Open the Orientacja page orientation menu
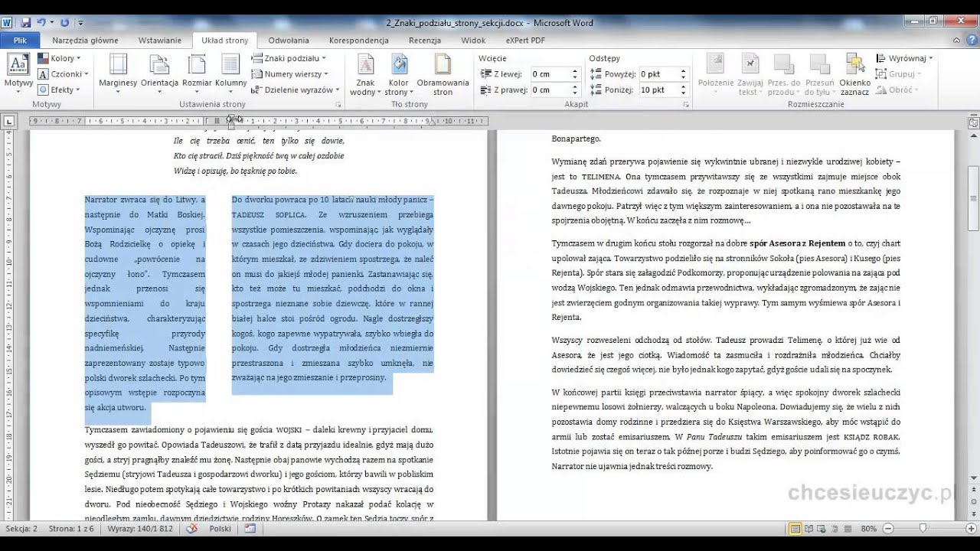Image resolution: width=980 pixels, height=551 pixels. click(x=159, y=73)
